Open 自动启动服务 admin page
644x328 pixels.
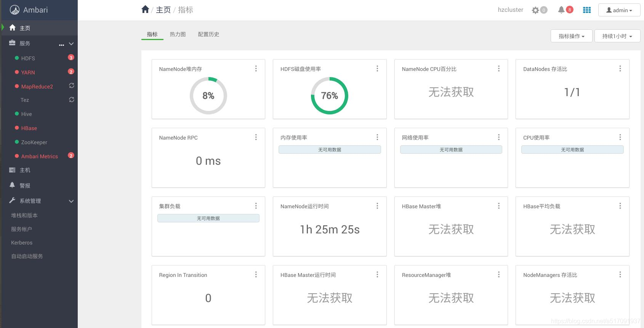tap(27, 256)
